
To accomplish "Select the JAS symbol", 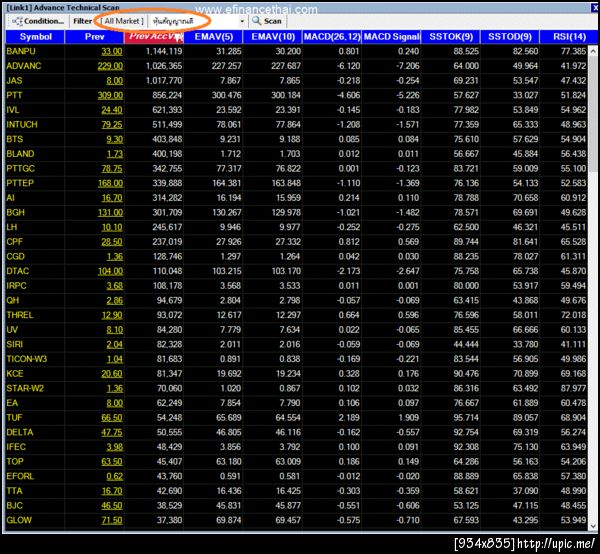I will [14, 81].
